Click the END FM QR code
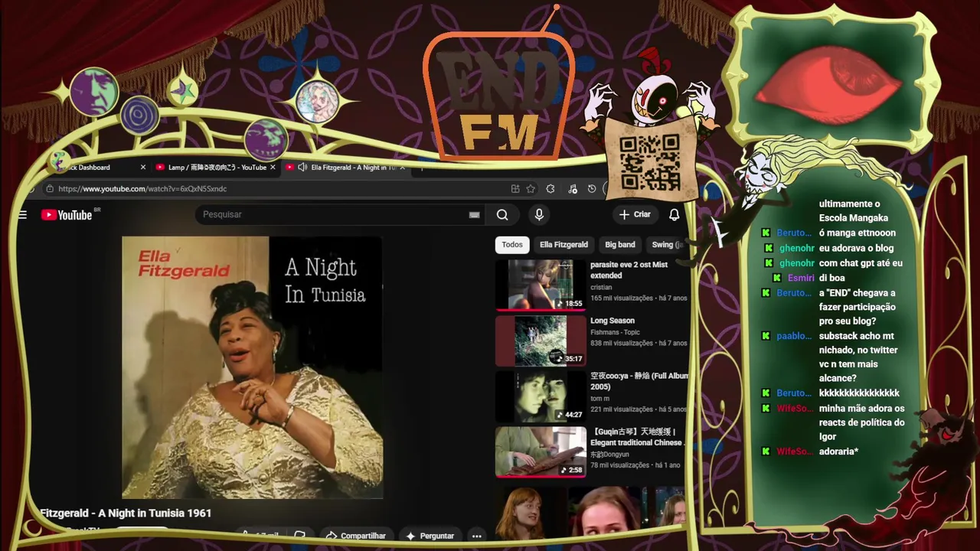The width and height of the screenshot is (980, 551). click(x=649, y=162)
